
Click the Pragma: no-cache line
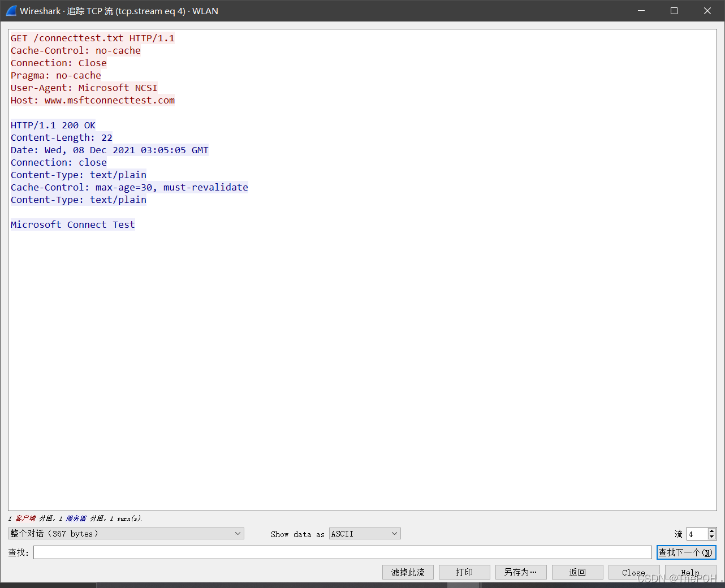(x=56, y=75)
